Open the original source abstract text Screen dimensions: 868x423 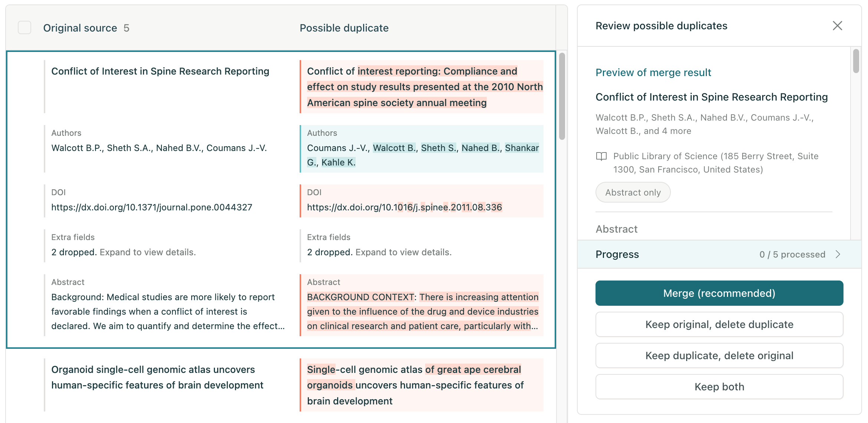pos(168,312)
